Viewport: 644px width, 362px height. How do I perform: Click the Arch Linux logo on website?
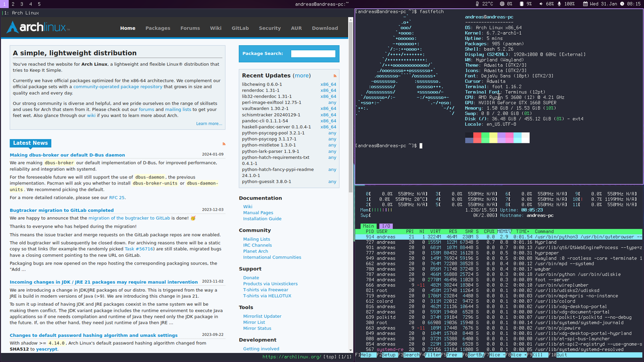pyautogui.click(x=38, y=28)
